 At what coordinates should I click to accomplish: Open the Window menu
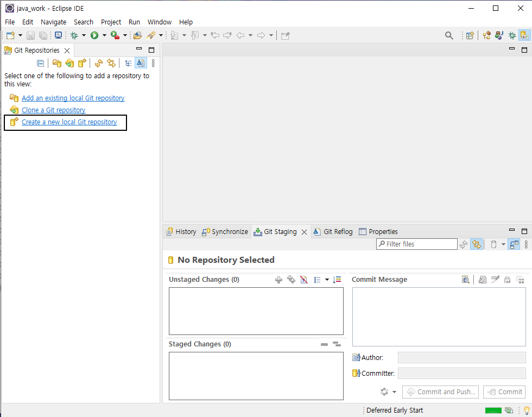coord(160,22)
